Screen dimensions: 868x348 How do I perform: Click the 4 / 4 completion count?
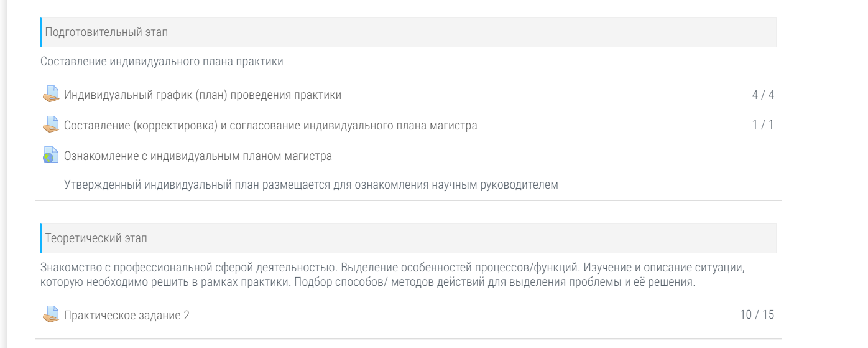[763, 95]
